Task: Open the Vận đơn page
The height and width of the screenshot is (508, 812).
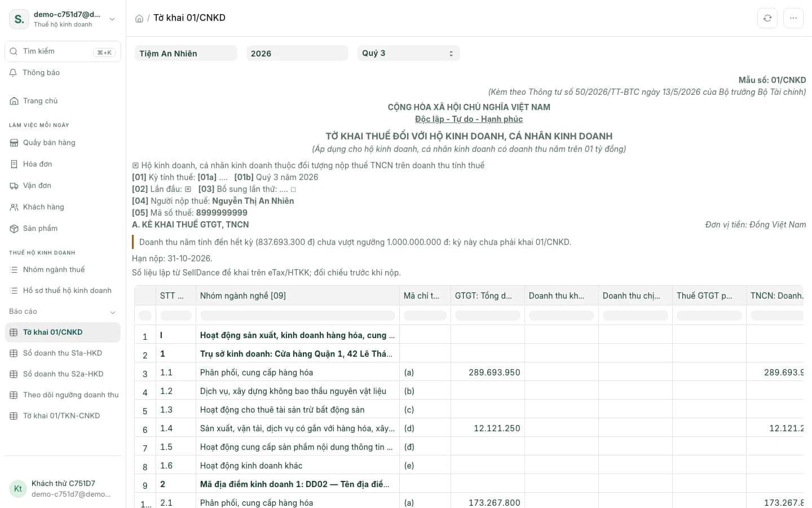Action: point(63,186)
